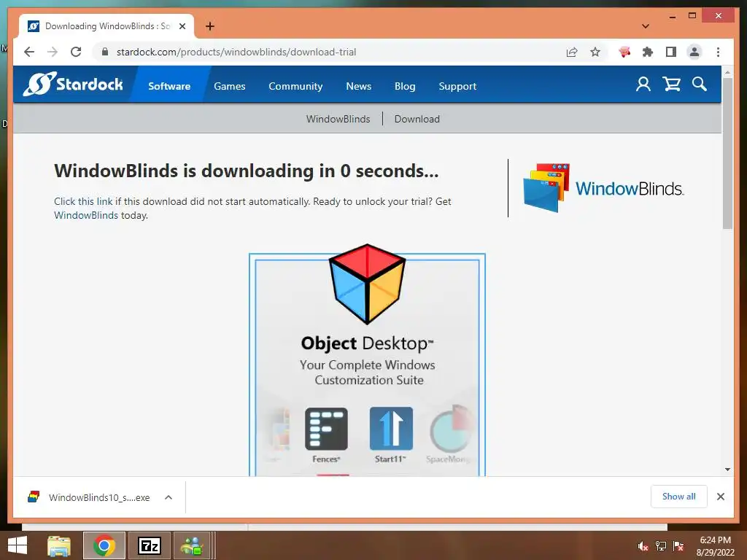
Task: Click the Chrome taskbar icon
Action: pos(104,545)
